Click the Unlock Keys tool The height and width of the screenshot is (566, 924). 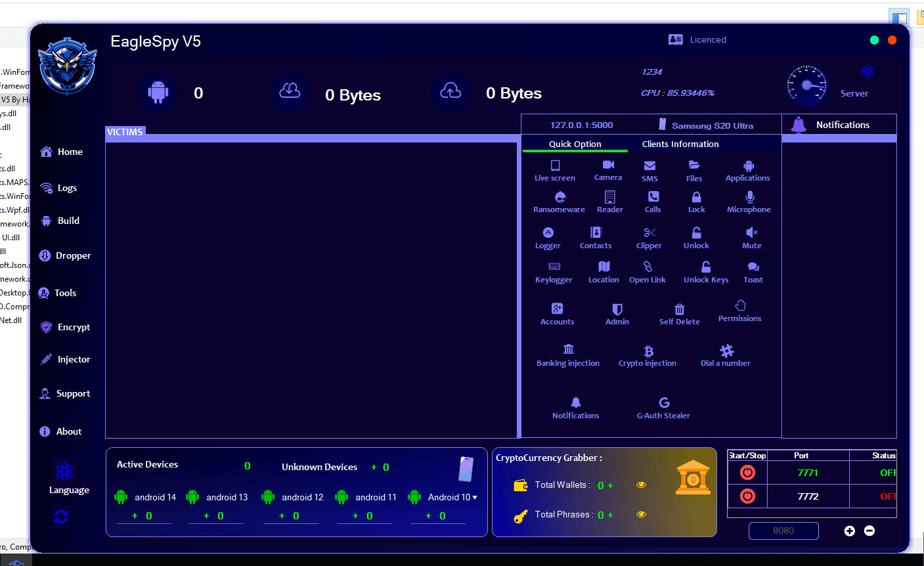[705, 271]
